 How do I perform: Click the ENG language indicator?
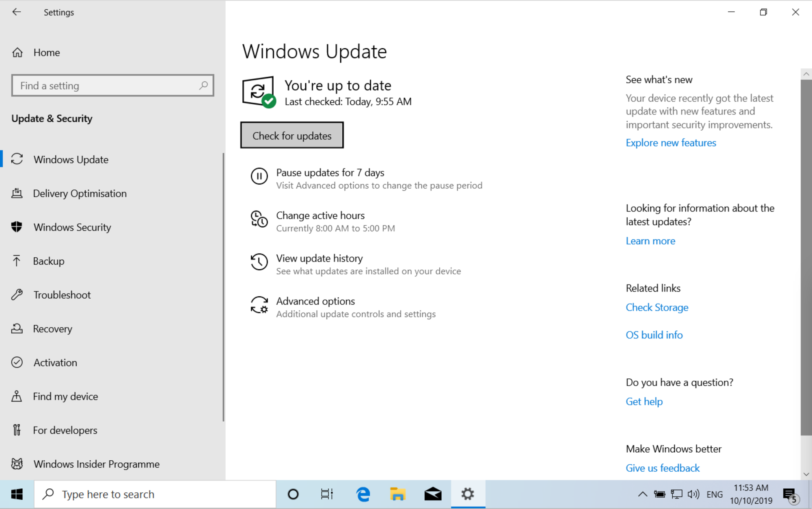715,494
